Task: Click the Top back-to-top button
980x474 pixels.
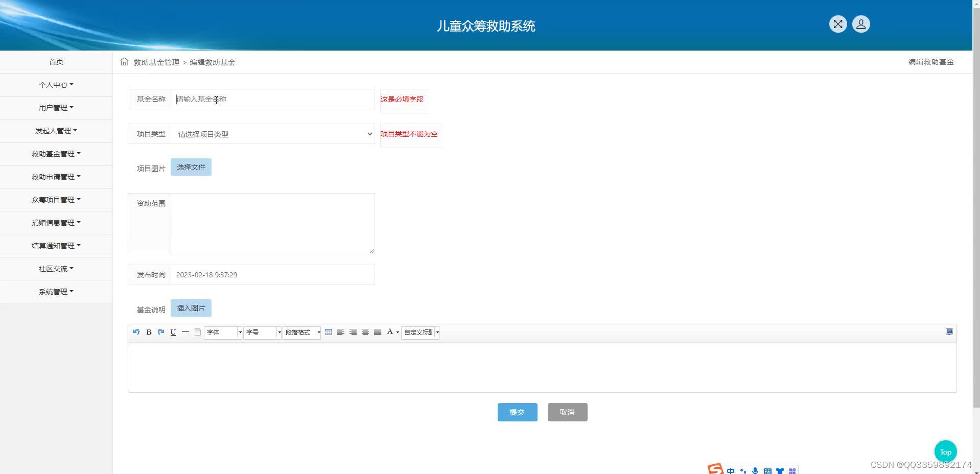Action: (946, 452)
